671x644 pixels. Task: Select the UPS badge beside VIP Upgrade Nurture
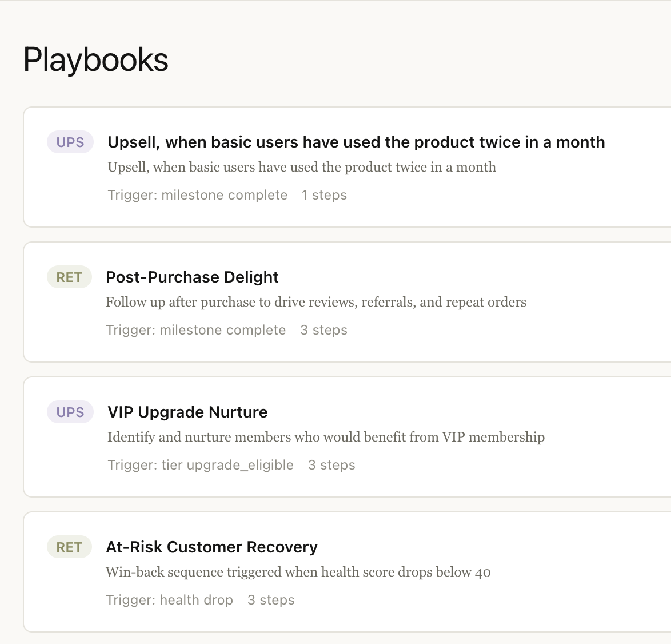pos(70,412)
